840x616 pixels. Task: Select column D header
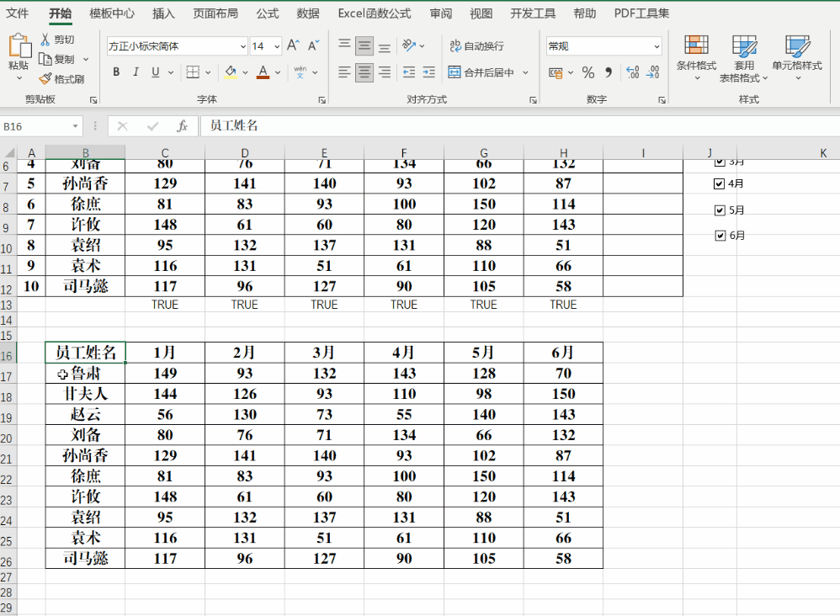tap(244, 152)
